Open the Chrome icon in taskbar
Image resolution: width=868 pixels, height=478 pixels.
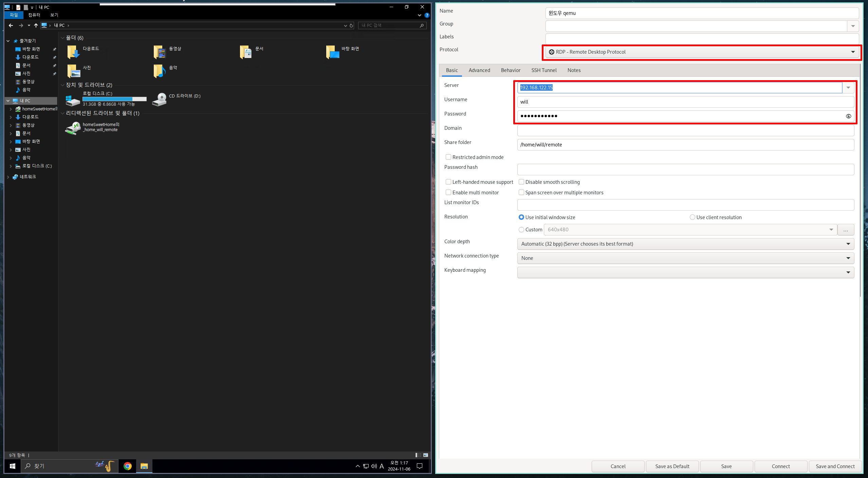coord(128,466)
